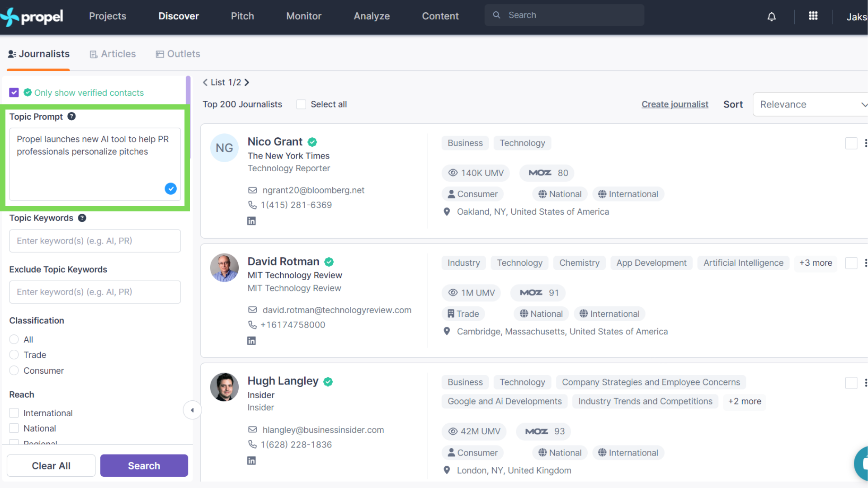Open the Content menu

440,16
